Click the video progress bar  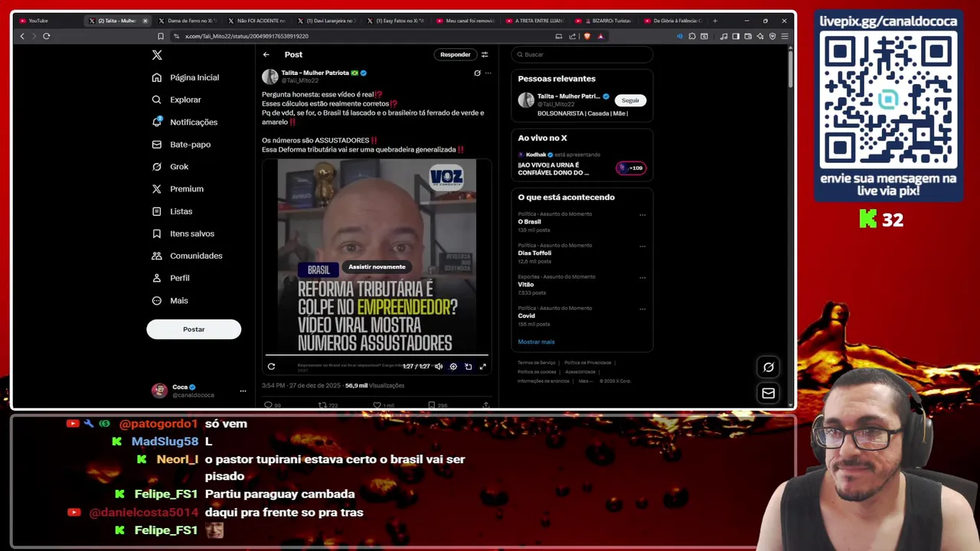(376, 355)
